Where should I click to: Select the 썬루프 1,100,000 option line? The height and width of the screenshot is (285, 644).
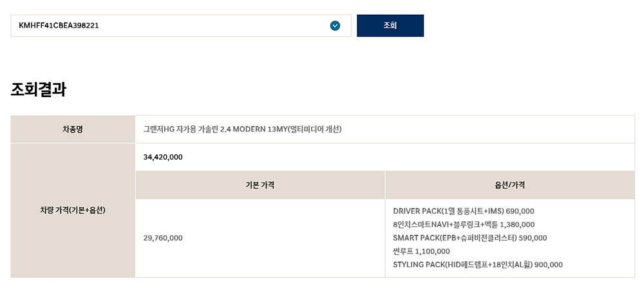[x=421, y=252]
